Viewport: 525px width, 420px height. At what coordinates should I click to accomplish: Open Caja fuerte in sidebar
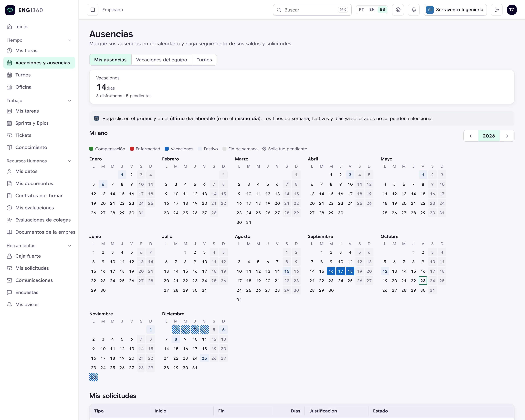pyautogui.click(x=39, y=256)
